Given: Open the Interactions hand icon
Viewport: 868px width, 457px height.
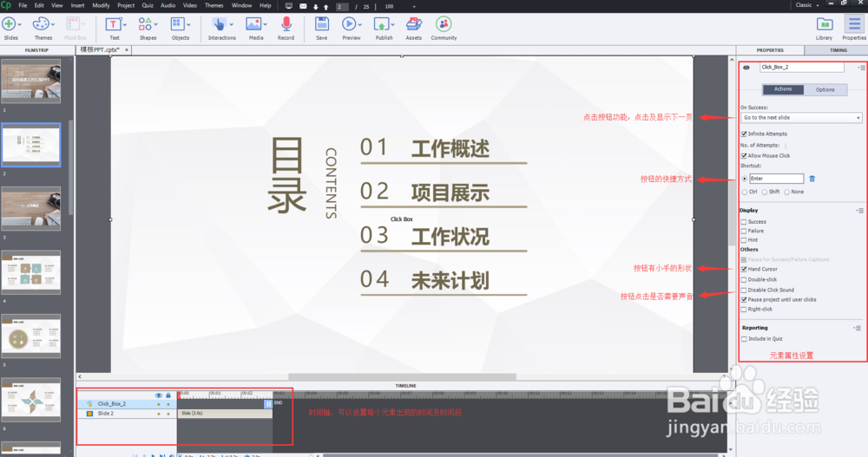Looking at the screenshot, I should (x=220, y=24).
